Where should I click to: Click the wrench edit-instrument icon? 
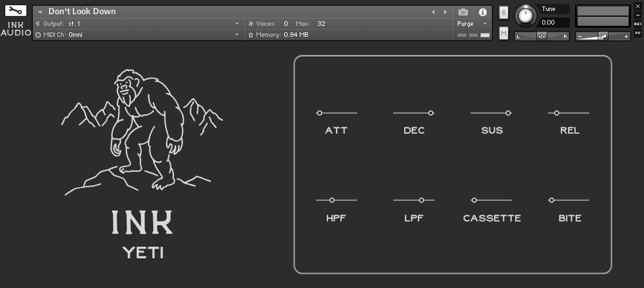coord(15,11)
